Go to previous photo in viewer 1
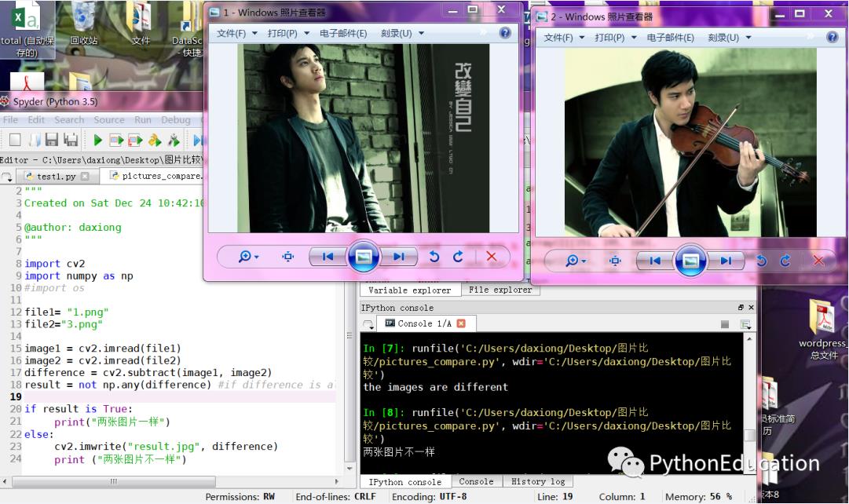Viewport: 849px width, 504px height. [328, 257]
